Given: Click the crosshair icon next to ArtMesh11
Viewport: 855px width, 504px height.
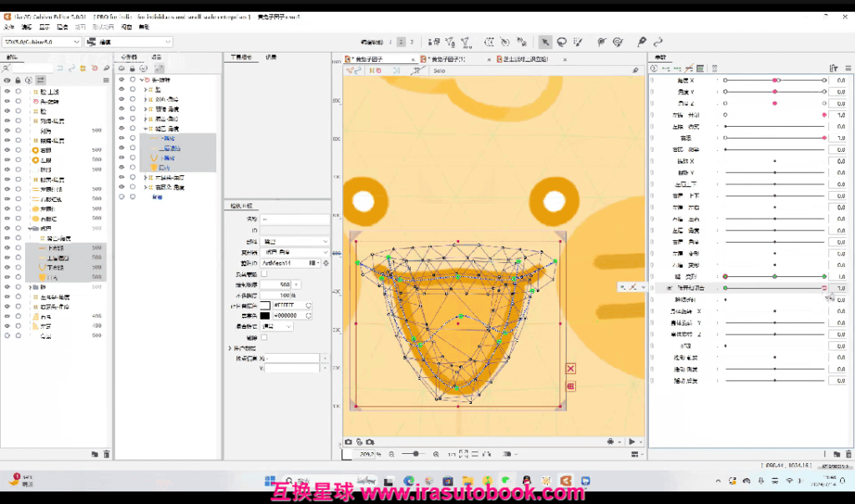Looking at the screenshot, I should point(326,263).
